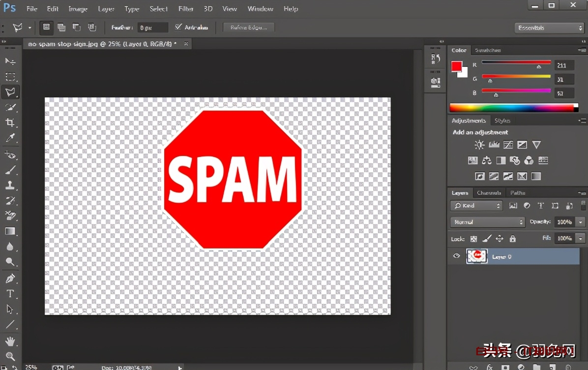Screen dimensions: 588x370
Task: Open the Normal blend mode dropdown
Action: (x=488, y=222)
